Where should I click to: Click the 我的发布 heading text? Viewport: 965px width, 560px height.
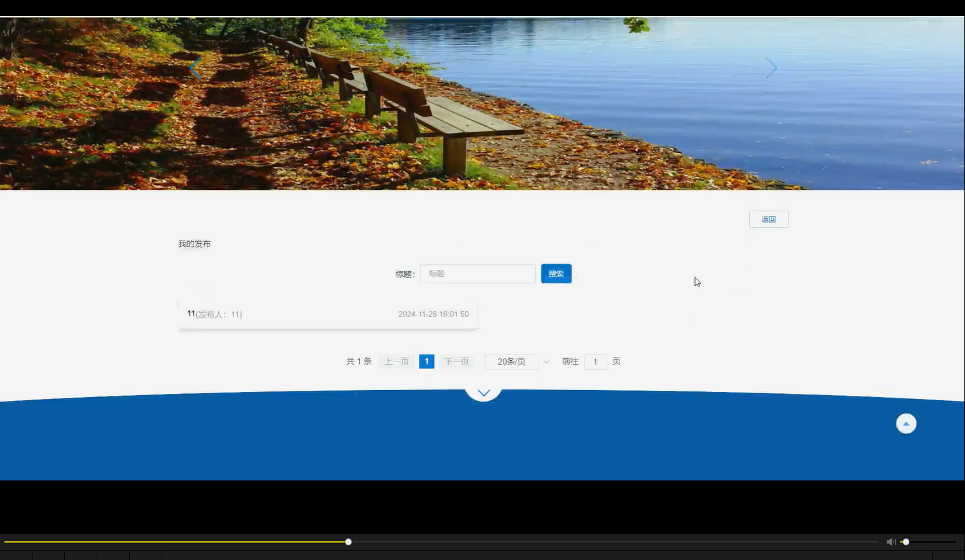(194, 244)
